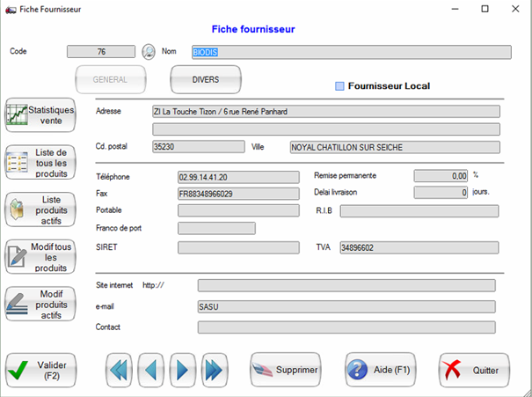
Task: Open help with Aide (F1)
Action: point(381,370)
